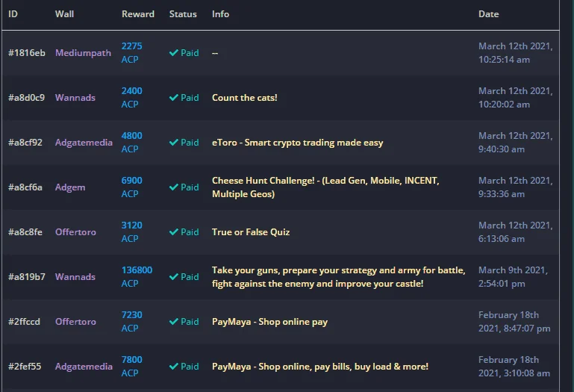574x392 pixels.
Task: Open the Adgem wall link
Action: (70, 187)
